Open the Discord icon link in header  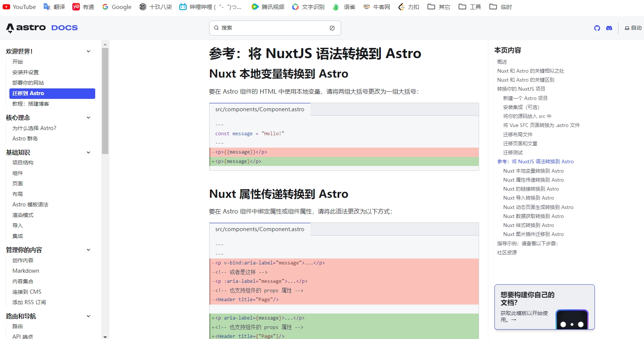pos(609,28)
